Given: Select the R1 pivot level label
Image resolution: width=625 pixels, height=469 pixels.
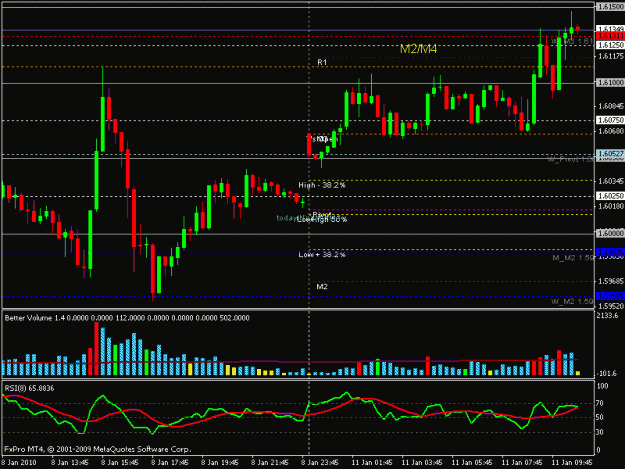Looking at the screenshot, I should [322, 62].
